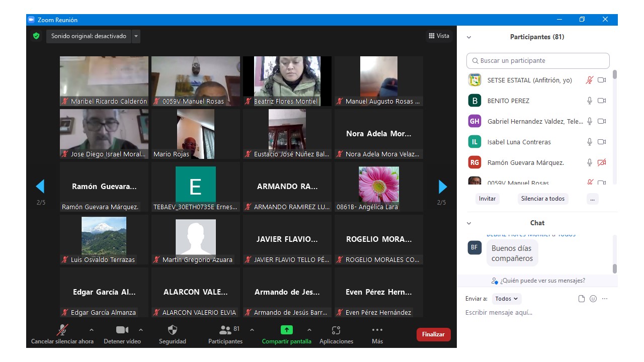The width and height of the screenshot is (644, 362).
Task: Open the Enviar a Todos dropdown
Action: click(506, 299)
